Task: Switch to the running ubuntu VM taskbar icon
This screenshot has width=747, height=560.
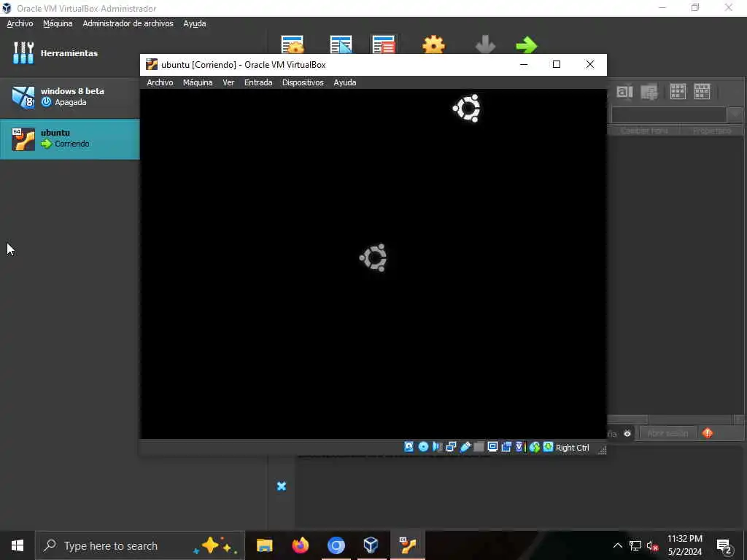Action: (x=408, y=545)
